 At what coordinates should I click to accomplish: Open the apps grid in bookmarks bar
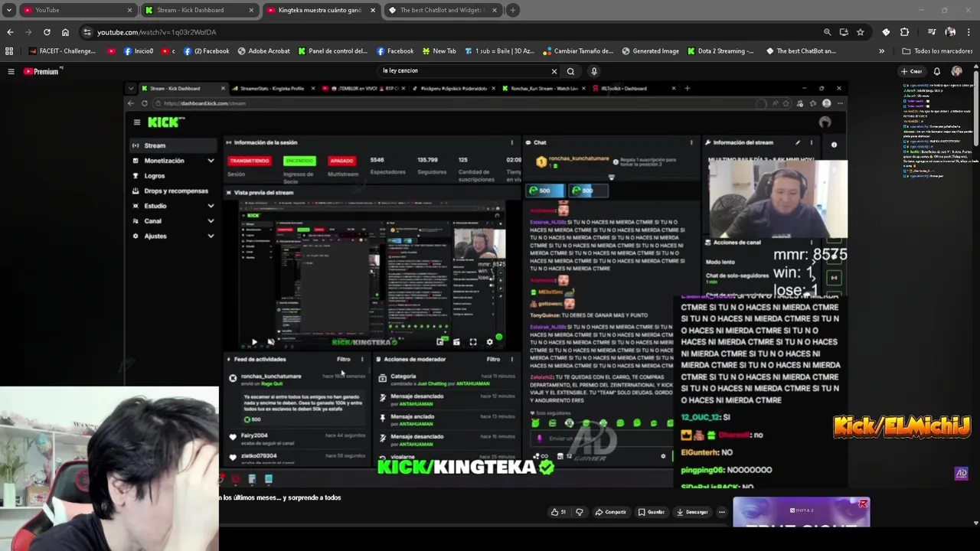click(9, 51)
